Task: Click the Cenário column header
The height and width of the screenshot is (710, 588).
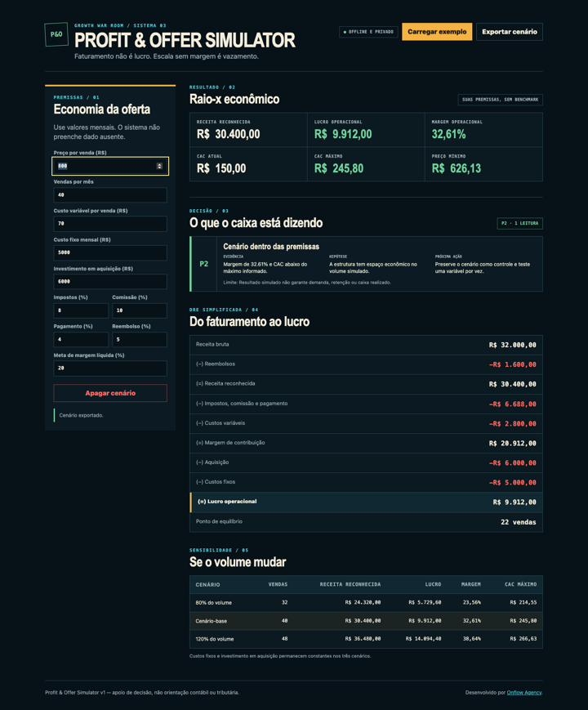Action: click(x=207, y=584)
